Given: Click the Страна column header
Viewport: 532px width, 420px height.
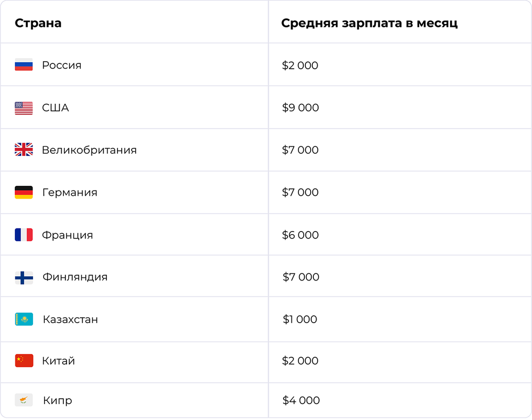Looking at the screenshot, I should pyautogui.click(x=38, y=23).
